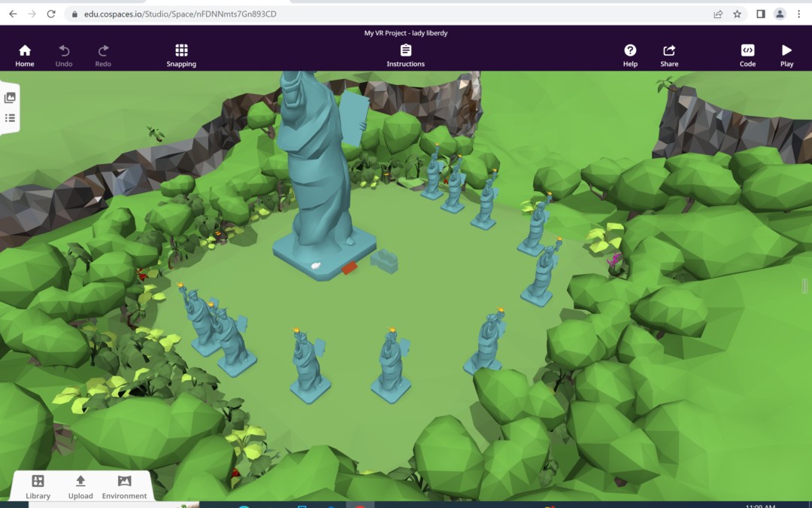Reload the browser page

[x=51, y=14]
